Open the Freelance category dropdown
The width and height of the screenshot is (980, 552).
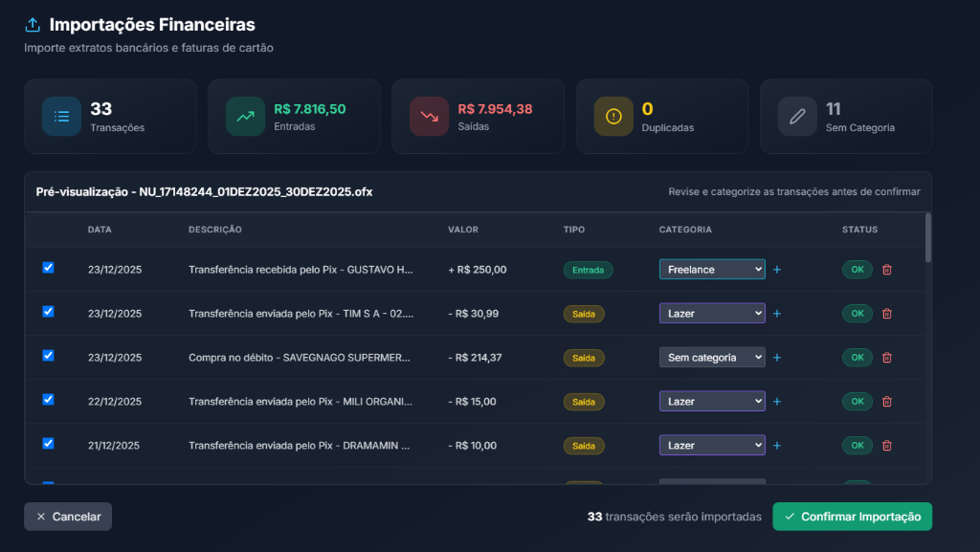(x=712, y=270)
